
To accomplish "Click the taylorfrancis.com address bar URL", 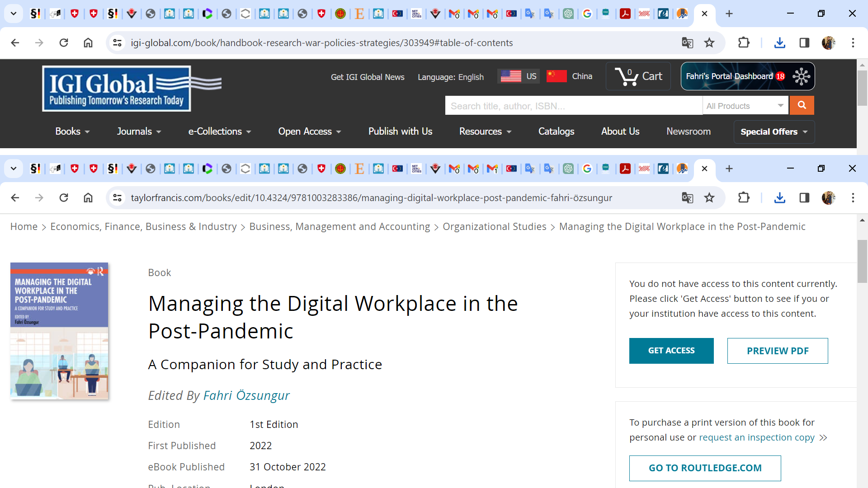I will 372,197.
